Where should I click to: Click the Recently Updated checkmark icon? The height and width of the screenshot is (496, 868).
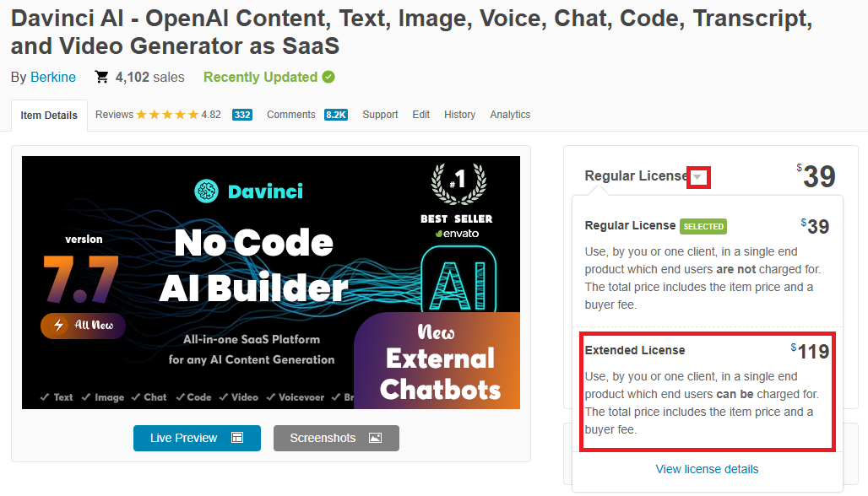tap(328, 77)
